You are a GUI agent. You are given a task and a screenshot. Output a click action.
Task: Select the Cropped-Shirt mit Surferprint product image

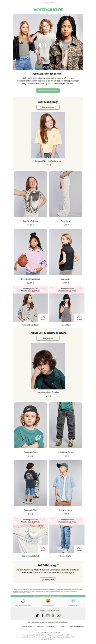pos(48,135)
